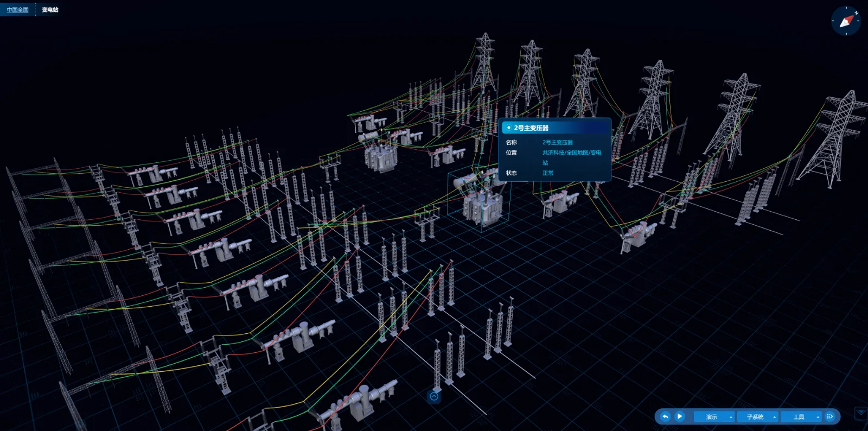Click the 状态 label in the info popup

coord(512,173)
